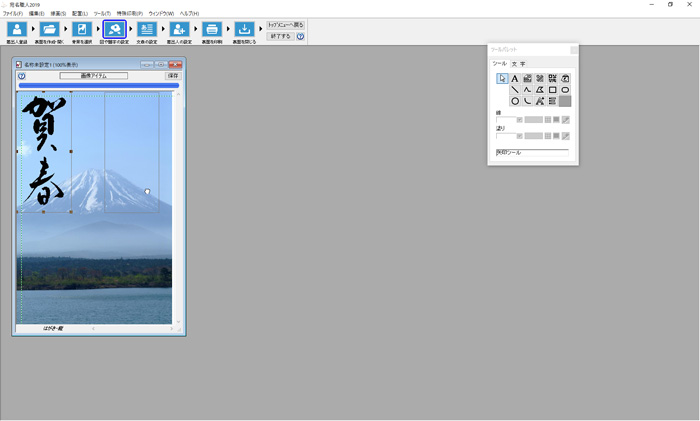
Task: Click the background selection step icon
Action: [x=82, y=29]
